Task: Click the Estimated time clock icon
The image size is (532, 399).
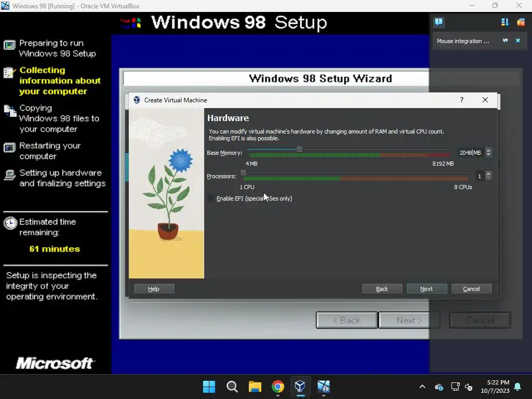Action: point(10,223)
